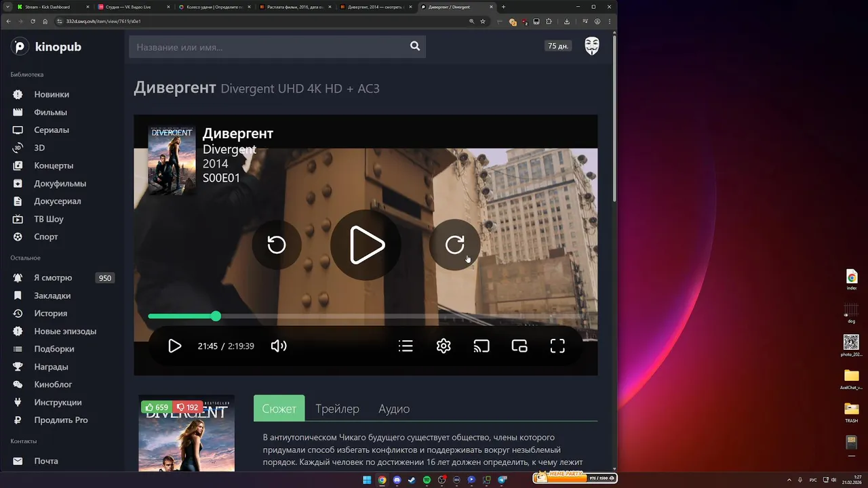Open ТВ Шоу category

(49, 219)
